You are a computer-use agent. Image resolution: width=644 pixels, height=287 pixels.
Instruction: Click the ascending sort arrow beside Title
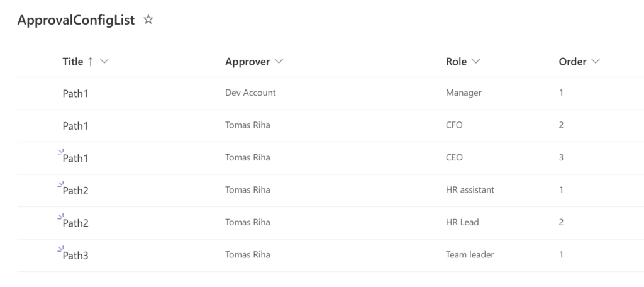tap(91, 62)
